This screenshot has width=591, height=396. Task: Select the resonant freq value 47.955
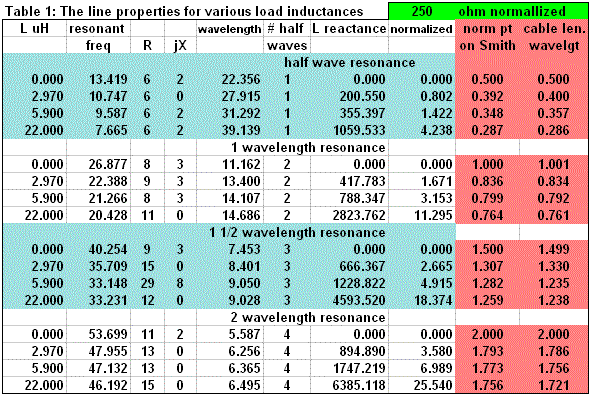[x=108, y=352]
